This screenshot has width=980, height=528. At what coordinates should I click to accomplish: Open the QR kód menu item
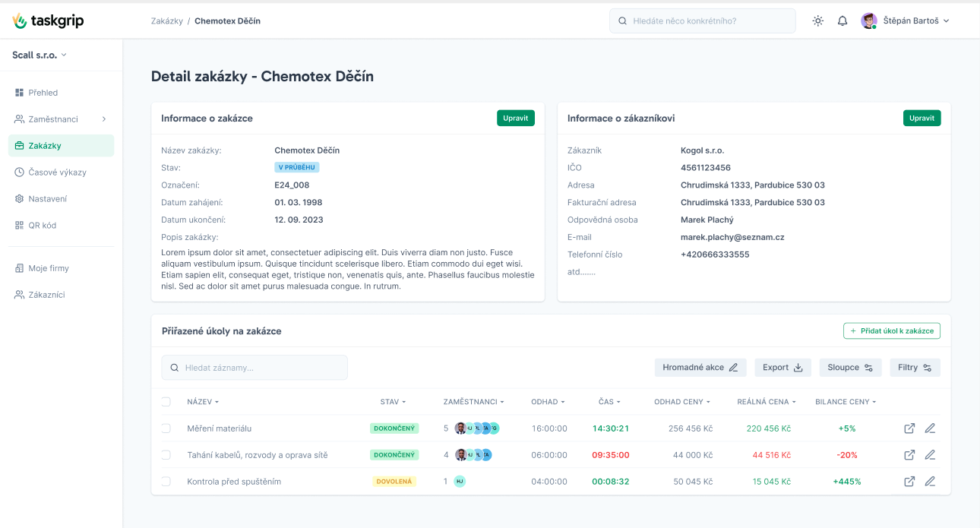43,226
